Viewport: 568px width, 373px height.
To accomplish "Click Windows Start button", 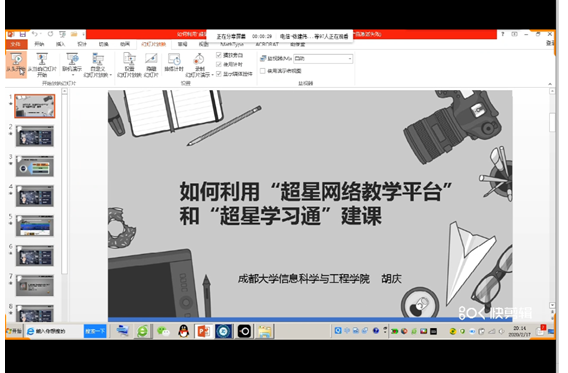I will click(x=14, y=331).
